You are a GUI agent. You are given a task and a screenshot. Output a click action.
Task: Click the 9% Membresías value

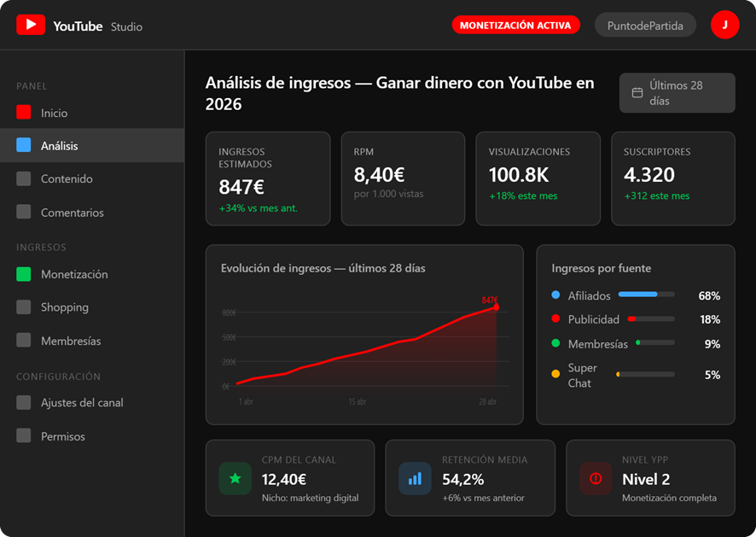pyautogui.click(x=712, y=344)
